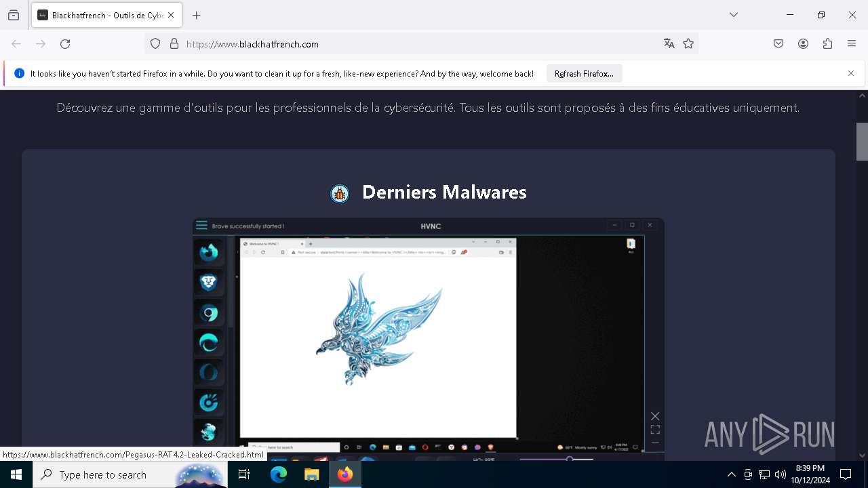Select first swirl browser icon in HVNC sidebar
868x488 pixels.
pos(209,252)
